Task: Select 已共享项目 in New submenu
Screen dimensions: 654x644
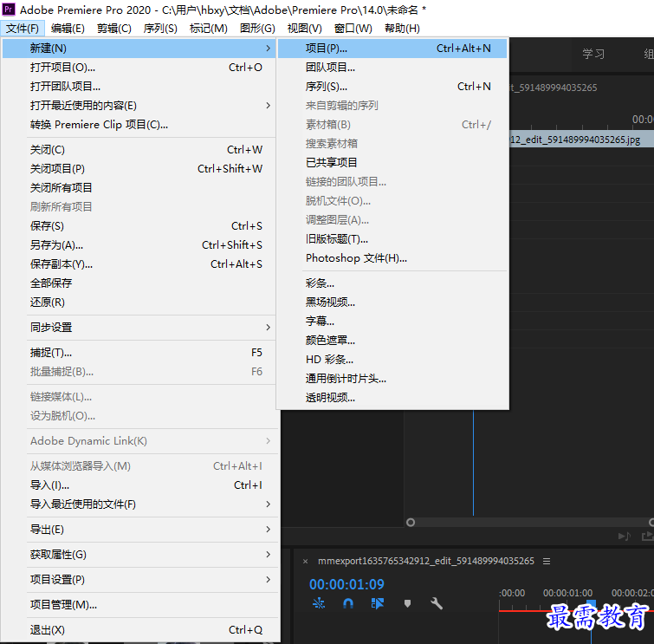Action: pos(392,163)
